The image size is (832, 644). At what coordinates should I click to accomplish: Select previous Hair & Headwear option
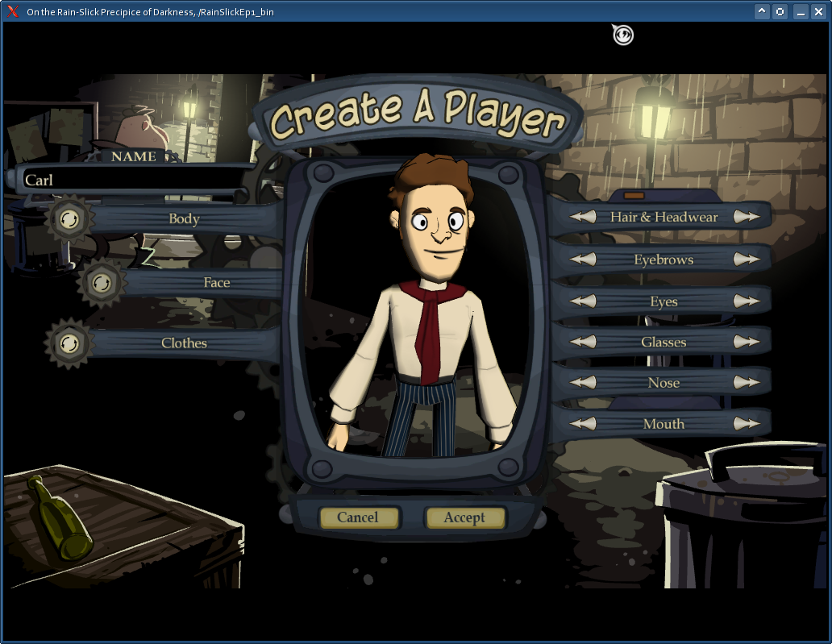coord(583,217)
